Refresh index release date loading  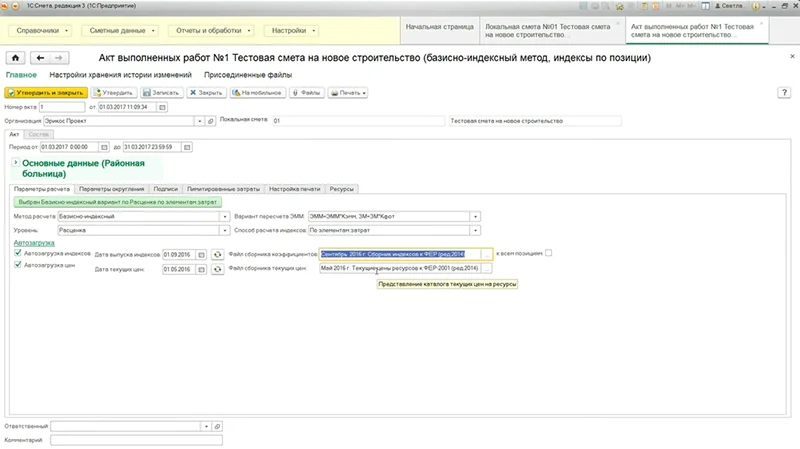tap(217, 255)
